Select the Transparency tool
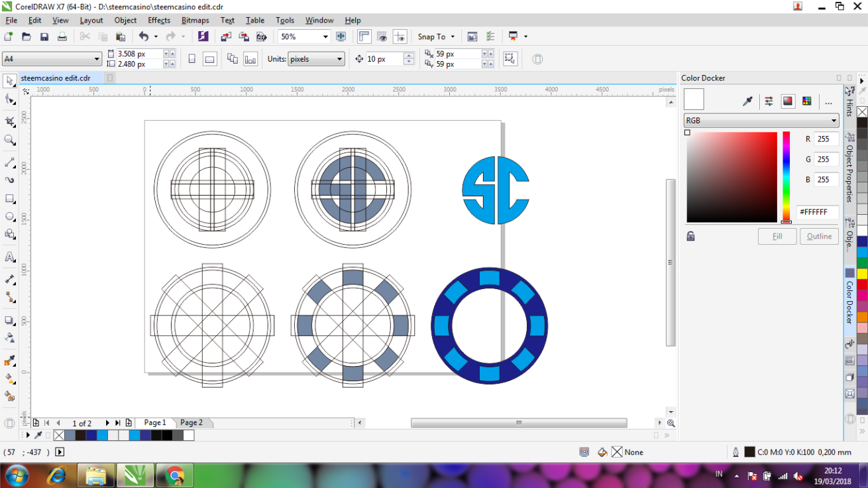 10,338
